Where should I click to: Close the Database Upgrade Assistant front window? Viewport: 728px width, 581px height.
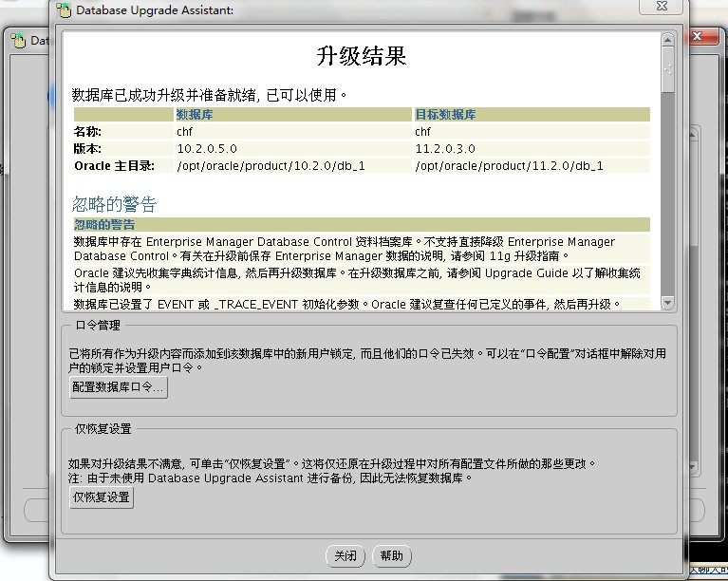(x=662, y=6)
